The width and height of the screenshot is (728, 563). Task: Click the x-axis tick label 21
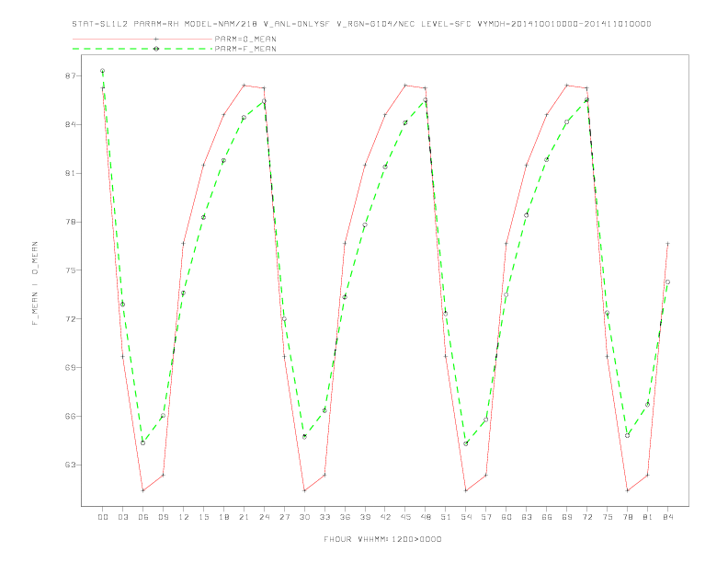(x=244, y=517)
